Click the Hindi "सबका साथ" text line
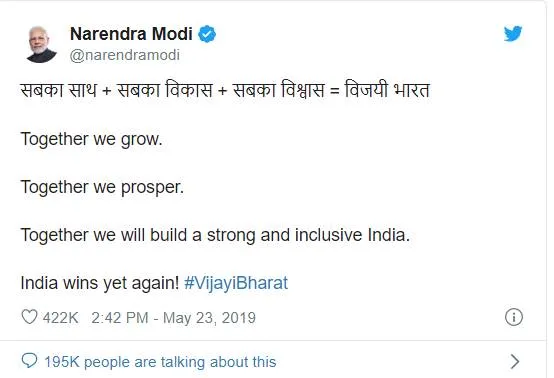This screenshot has width=554, height=378. [225, 90]
